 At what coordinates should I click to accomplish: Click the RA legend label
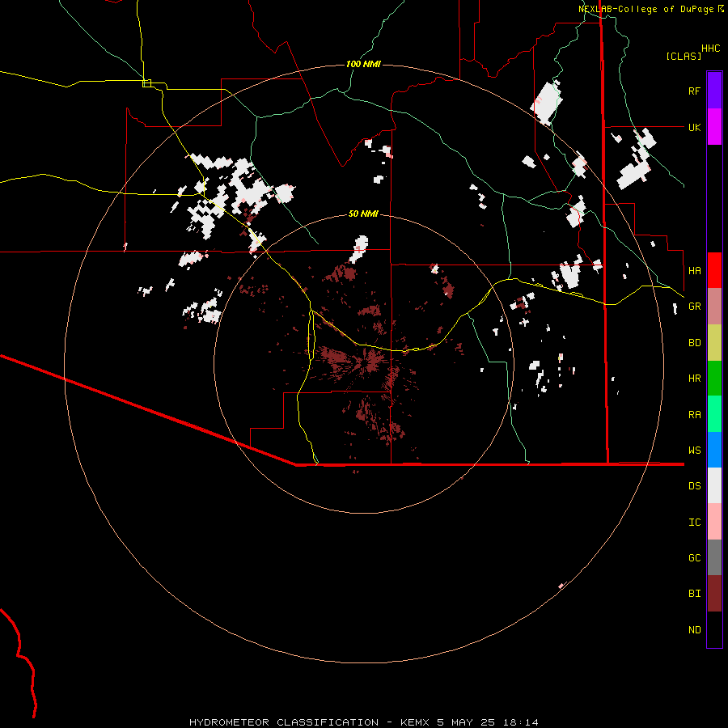tap(695, 415)
